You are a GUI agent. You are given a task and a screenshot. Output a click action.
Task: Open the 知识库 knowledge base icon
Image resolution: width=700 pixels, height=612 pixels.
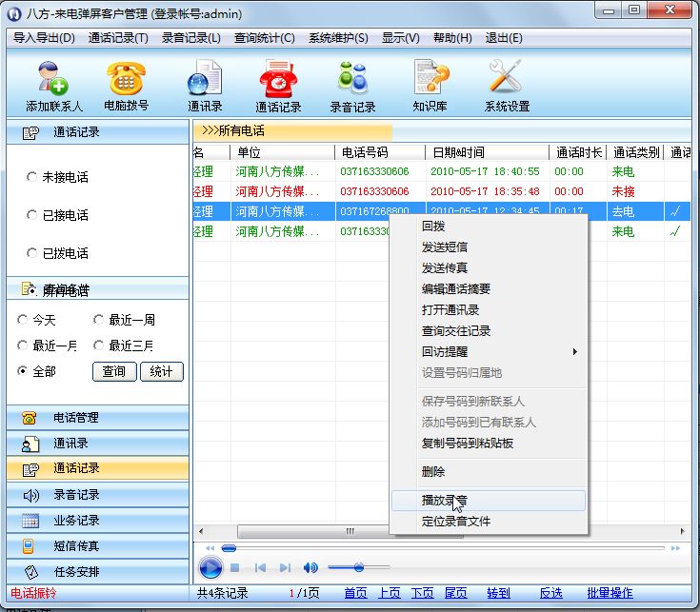pos(430,78)
